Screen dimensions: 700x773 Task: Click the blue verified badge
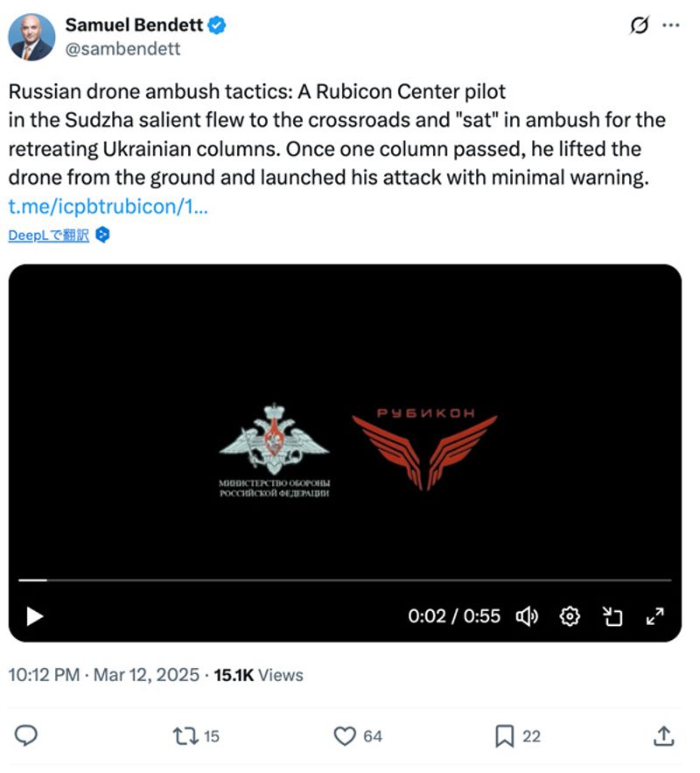218,25
